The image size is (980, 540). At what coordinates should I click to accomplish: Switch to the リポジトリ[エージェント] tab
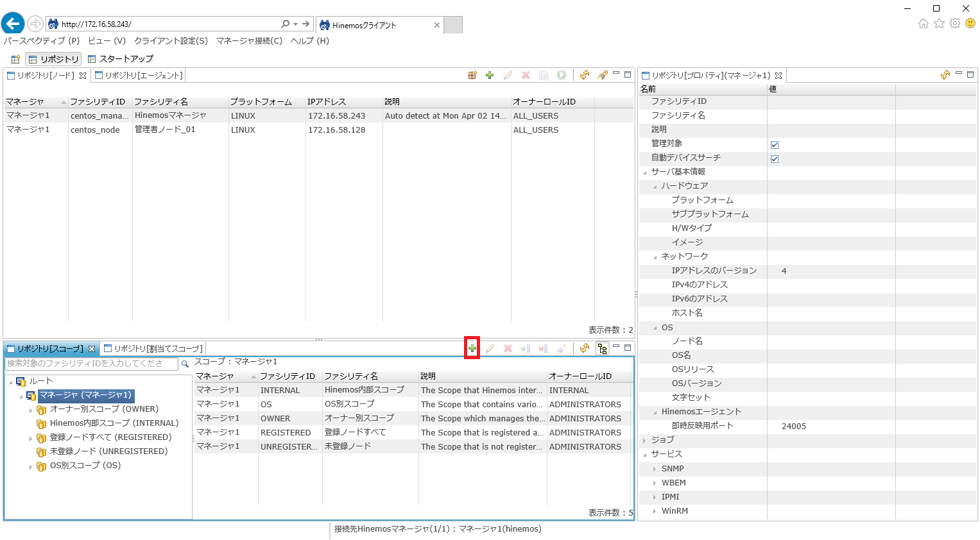pos(139,76)
